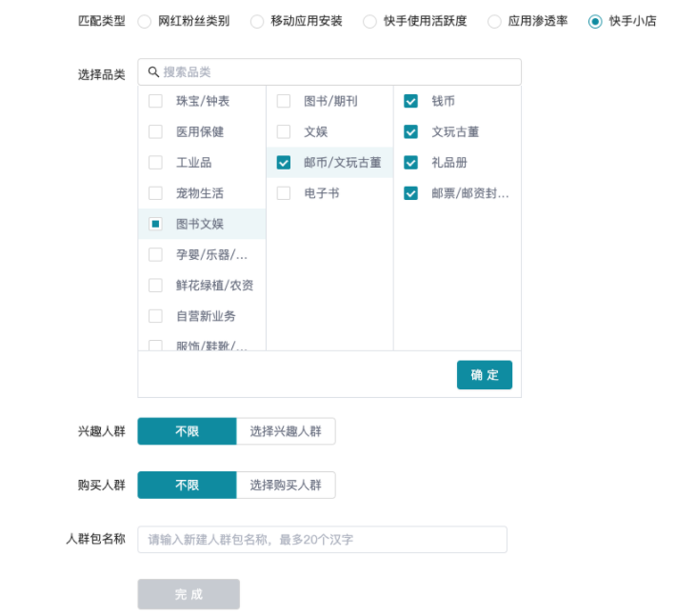677x616 pixels.
Task: Tick the 文娱 checkbox
Action: (x=283, y=131)
